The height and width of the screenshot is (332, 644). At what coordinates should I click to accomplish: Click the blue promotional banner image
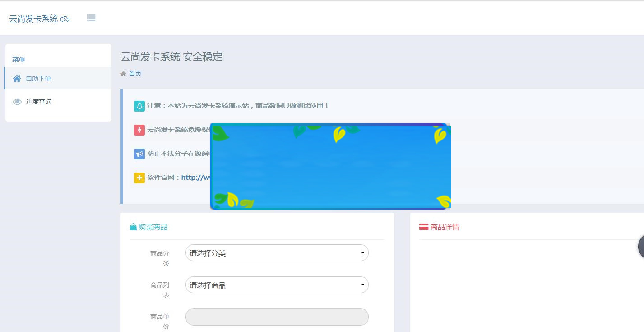pyautogui.click(x=330, y=165)
